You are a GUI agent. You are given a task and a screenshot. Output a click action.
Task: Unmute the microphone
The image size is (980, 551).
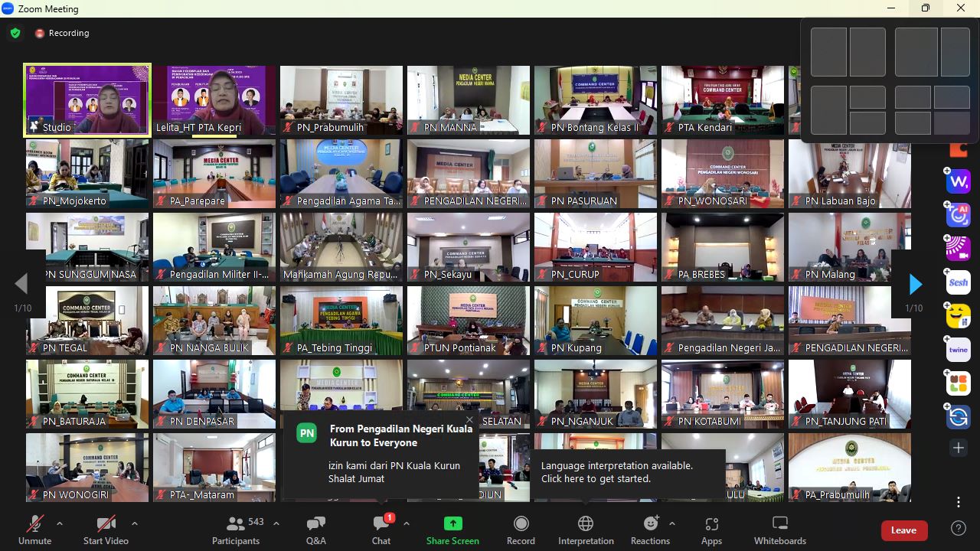point(35,530)
